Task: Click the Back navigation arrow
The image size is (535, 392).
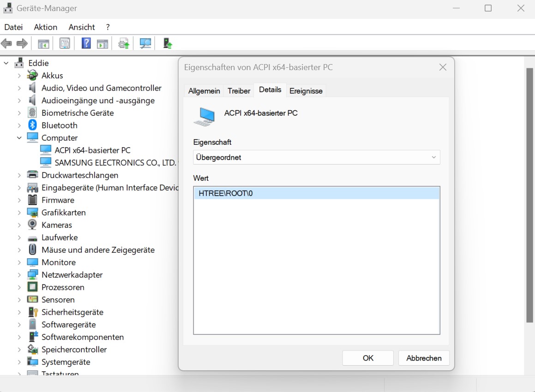Action: pyautogui.click(x=6, y=43)
